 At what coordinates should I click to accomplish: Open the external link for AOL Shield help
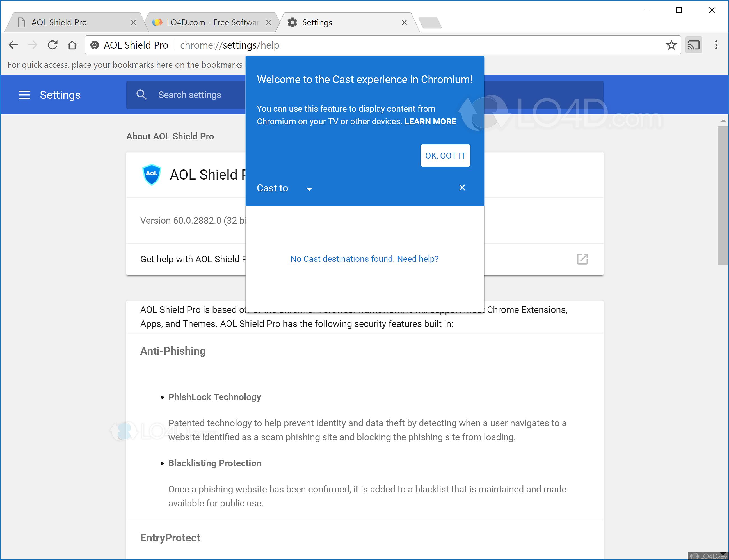582,259
